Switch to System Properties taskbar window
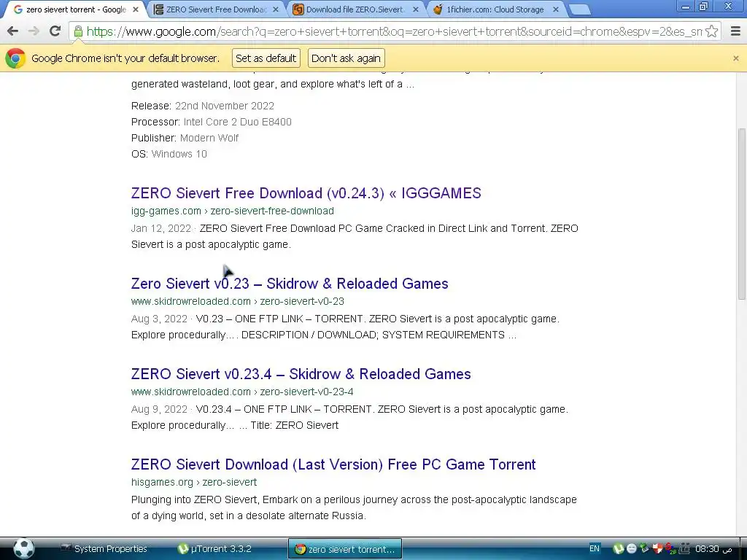The width and height of the screenshot is (747, 560). click(104, 549)
